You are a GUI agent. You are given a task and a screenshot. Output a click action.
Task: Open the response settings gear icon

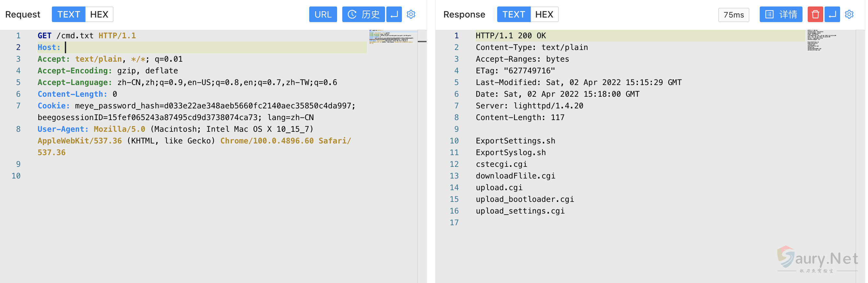849,15
